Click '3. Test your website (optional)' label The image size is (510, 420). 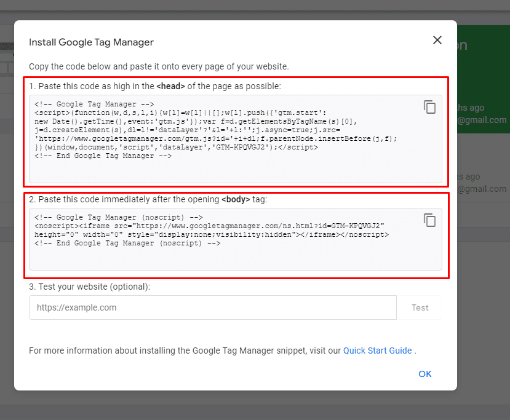(89, 287)
